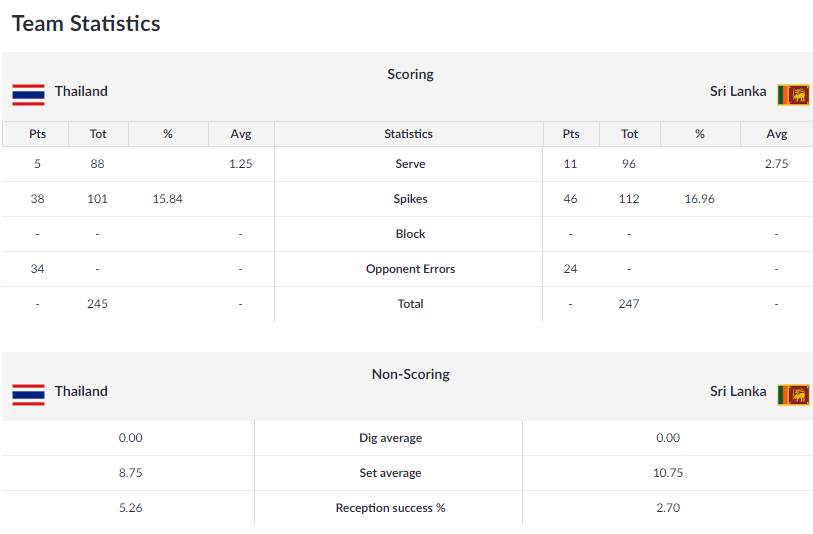Sort by the Statistics column header
This screenshot has height=534, width=813.
(408, 134)
